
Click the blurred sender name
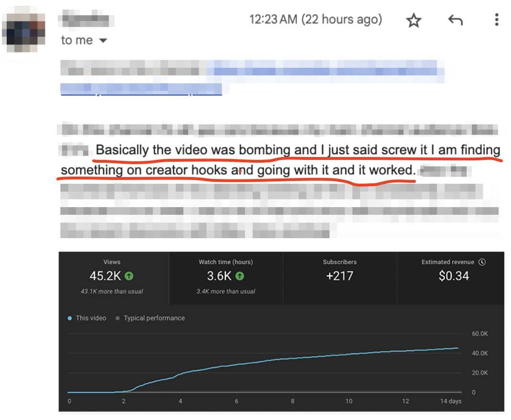(x=85, y=20)
